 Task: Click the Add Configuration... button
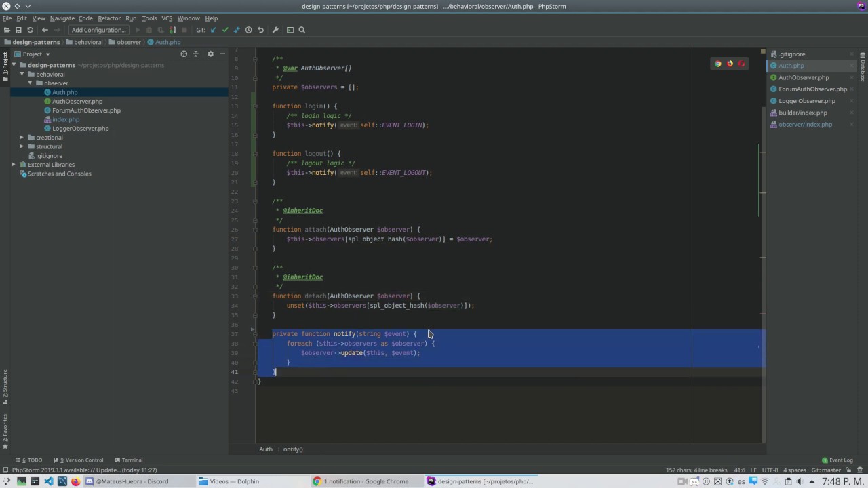99,30
